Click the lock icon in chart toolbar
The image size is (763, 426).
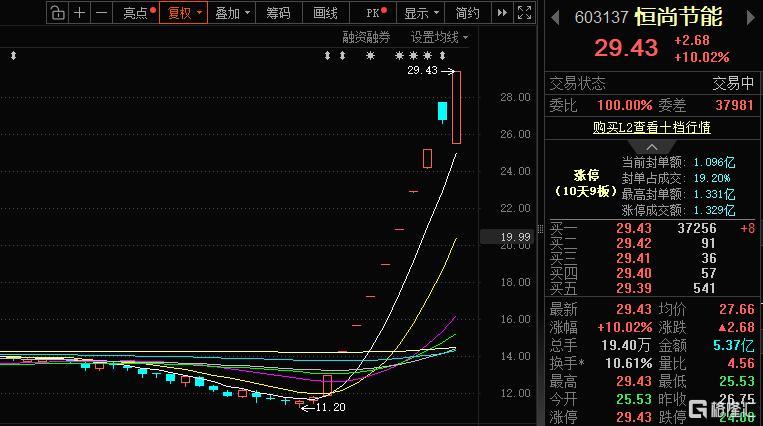pyautogui.click(x=57, y=13)
